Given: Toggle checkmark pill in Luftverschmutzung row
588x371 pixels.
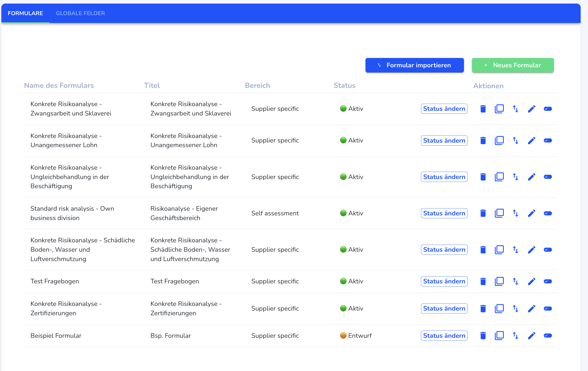Looking at the screenshot, I should pyautogui.click(x=548, y=249).
